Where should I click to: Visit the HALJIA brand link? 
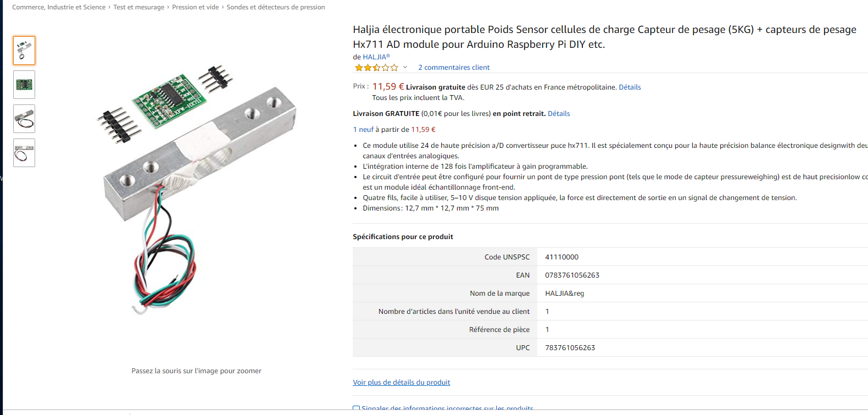[x=374, y=57]
